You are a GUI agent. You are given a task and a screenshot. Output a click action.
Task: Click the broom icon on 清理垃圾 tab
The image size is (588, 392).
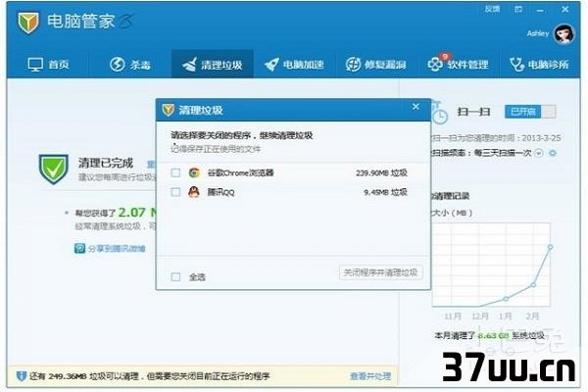pos(189,64)
